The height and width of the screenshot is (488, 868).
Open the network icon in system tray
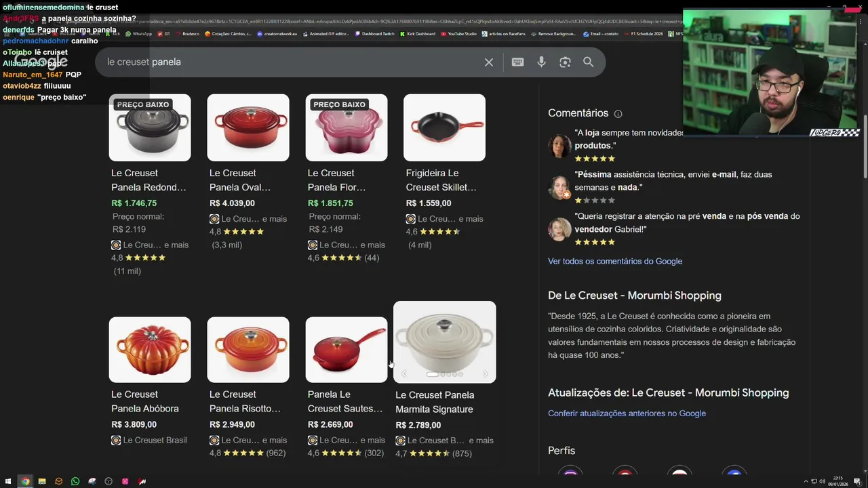(814, 481)
